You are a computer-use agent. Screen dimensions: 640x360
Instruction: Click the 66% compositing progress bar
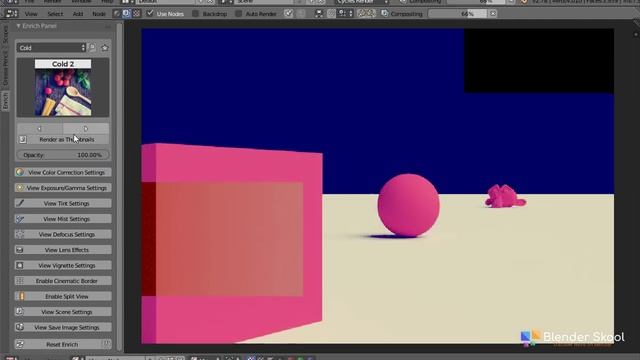(458, 13)
